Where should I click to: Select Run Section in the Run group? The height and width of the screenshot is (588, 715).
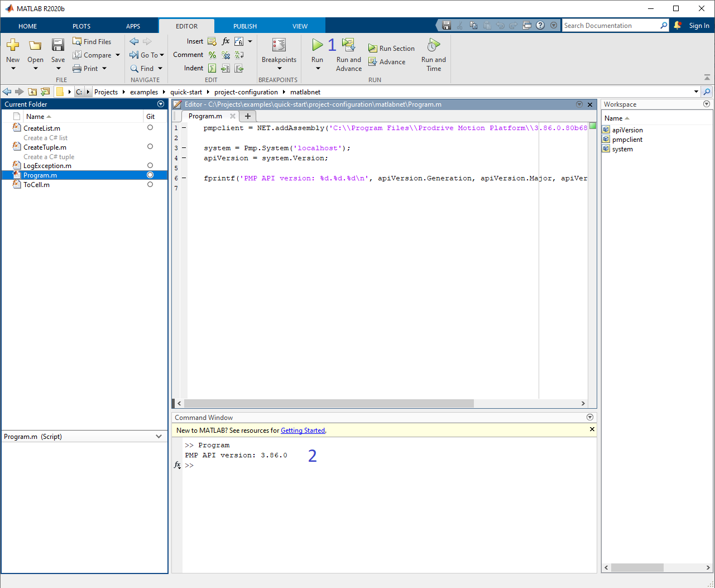(391, 48)
